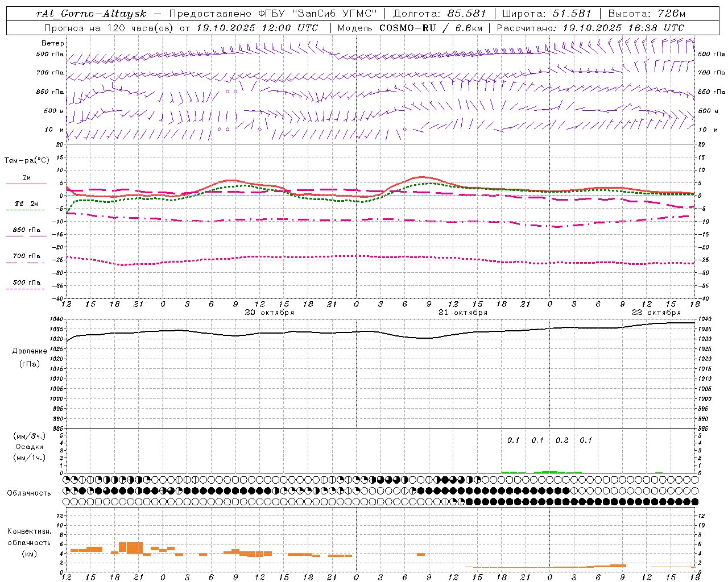Click the Долгота: 85.581 header field
Screen dimensions: 728x582
(x=440, y=14)
